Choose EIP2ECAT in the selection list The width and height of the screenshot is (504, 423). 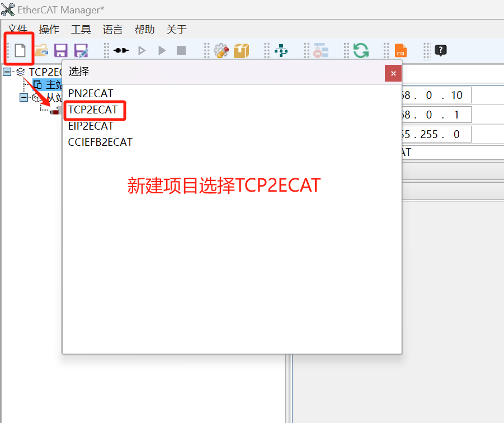point(91,126)
